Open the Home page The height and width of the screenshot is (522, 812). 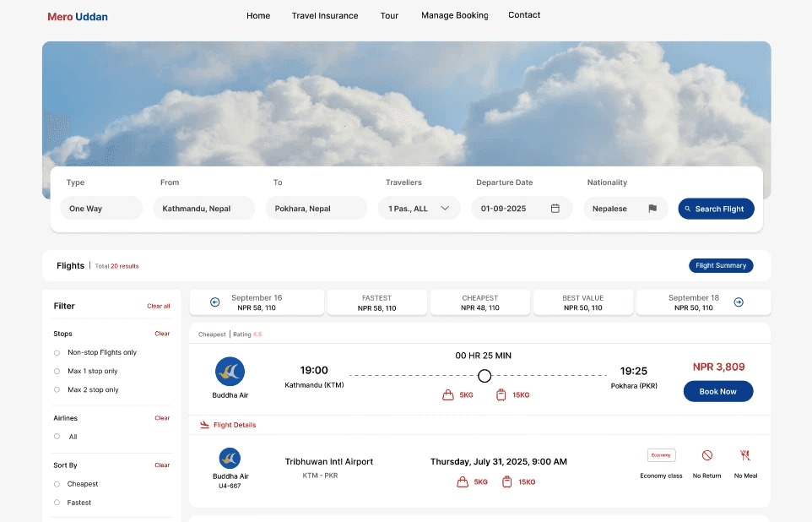tap(258, 15)
